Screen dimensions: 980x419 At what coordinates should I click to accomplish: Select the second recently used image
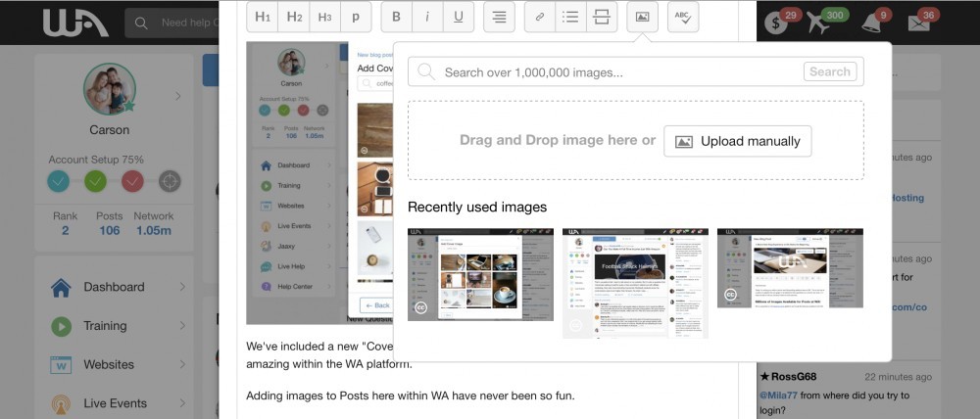[x=635, y=283]
